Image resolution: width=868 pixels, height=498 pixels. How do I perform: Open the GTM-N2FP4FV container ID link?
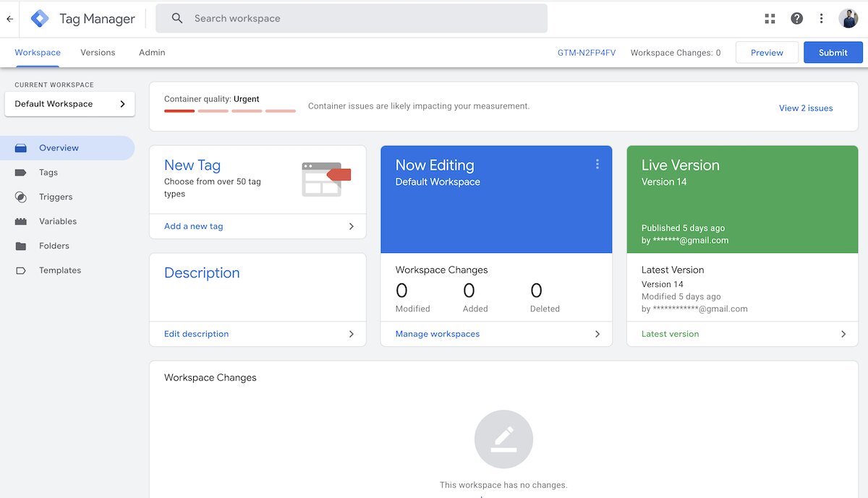point(587,53)
